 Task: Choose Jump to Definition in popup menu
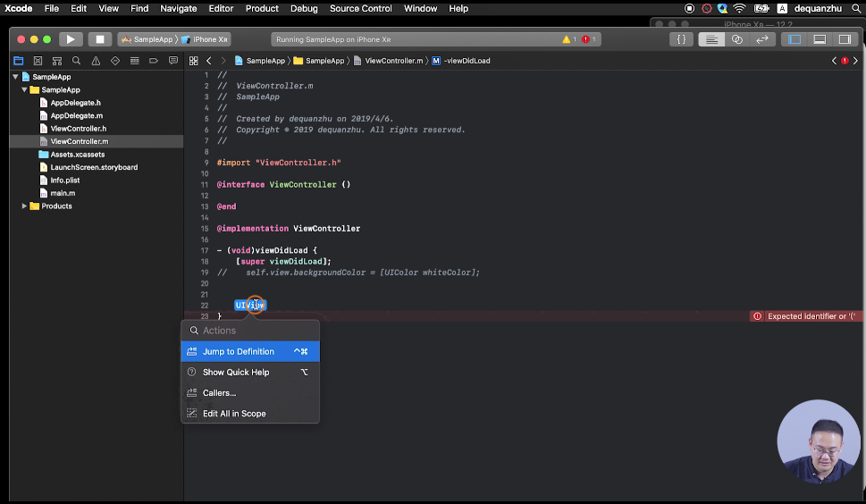click(x=238, y=352)
